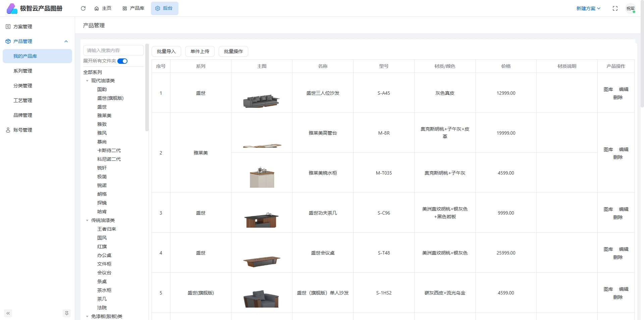Go to the 主页 tab
Viewport: 644px width, 320px height.
pyautogui.click(x=103, y=8)
